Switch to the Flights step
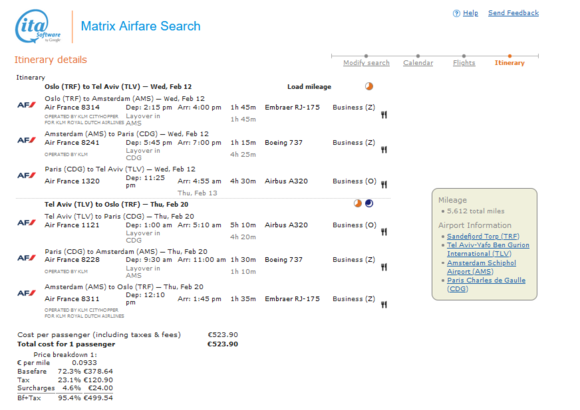 tap(464, 63)
